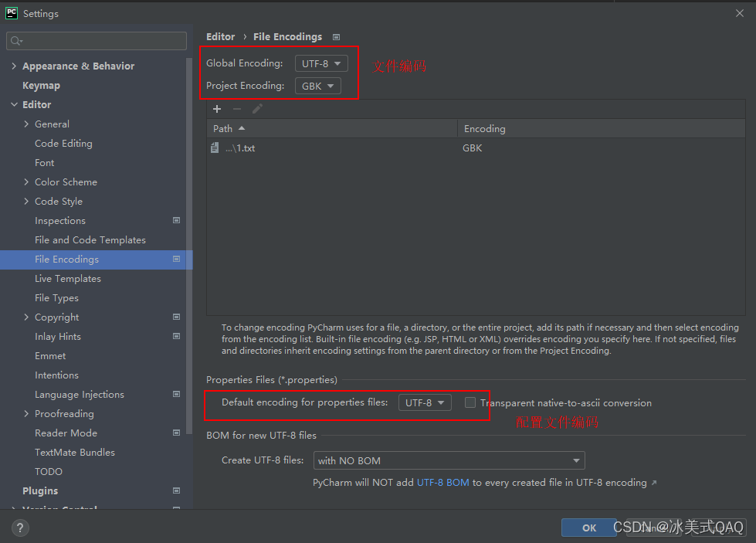Expand the Proofreading node
This screenshot has height=543, width=756.
tap(26, 413)
